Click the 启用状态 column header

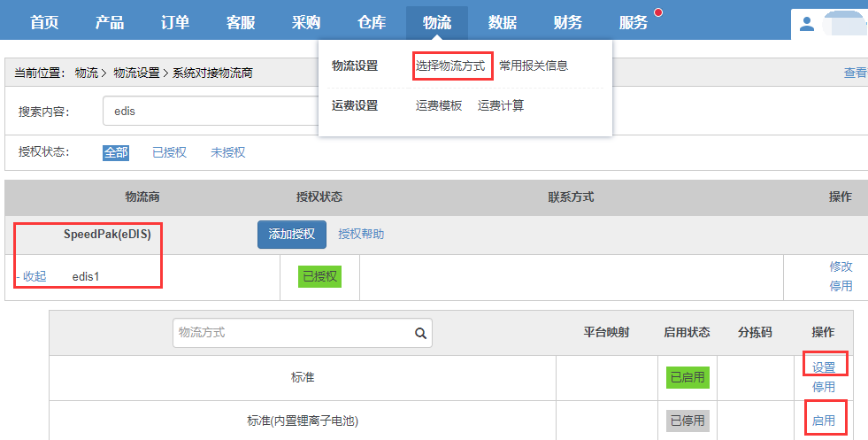pos(687,333)
